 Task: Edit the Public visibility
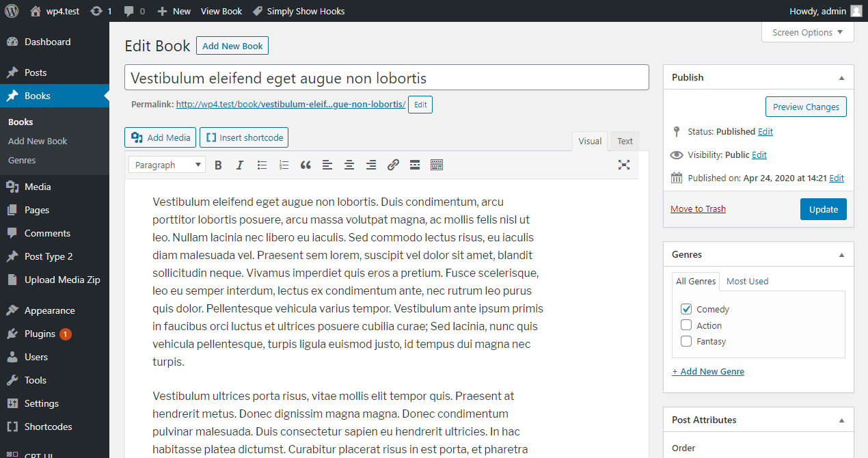759,154
